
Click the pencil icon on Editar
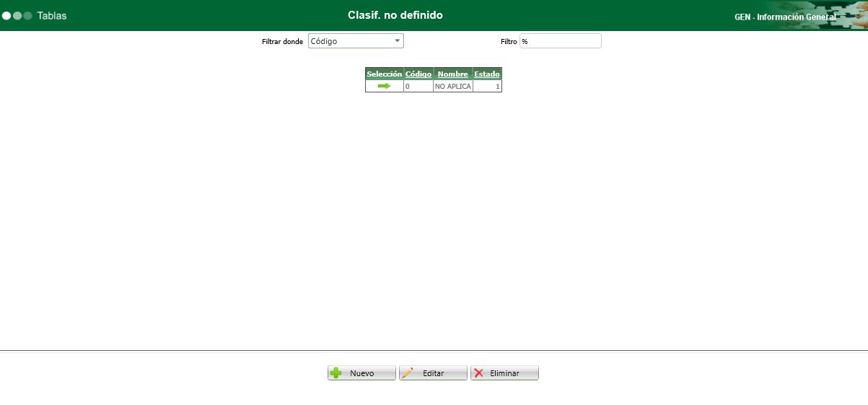407,373
